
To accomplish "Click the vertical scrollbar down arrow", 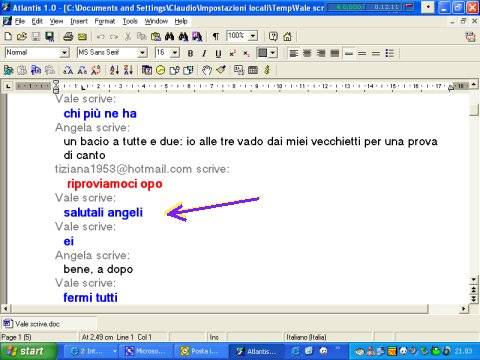I will (x=474, y=280).
